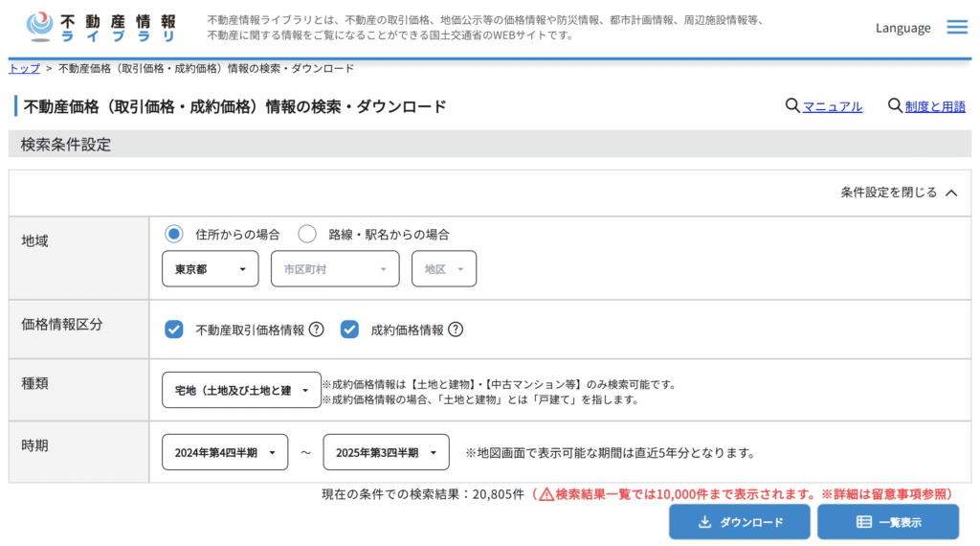Uncheck the 成約価格情報 checkbox
Image resolution: width=980 pixels, height=546 pixels.
[349, 330]
